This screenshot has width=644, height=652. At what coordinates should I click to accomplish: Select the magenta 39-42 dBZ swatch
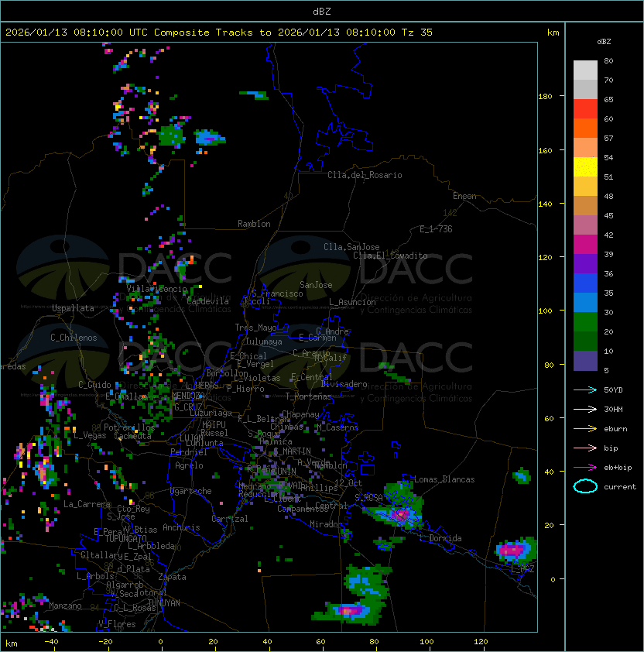click(585, 245)
